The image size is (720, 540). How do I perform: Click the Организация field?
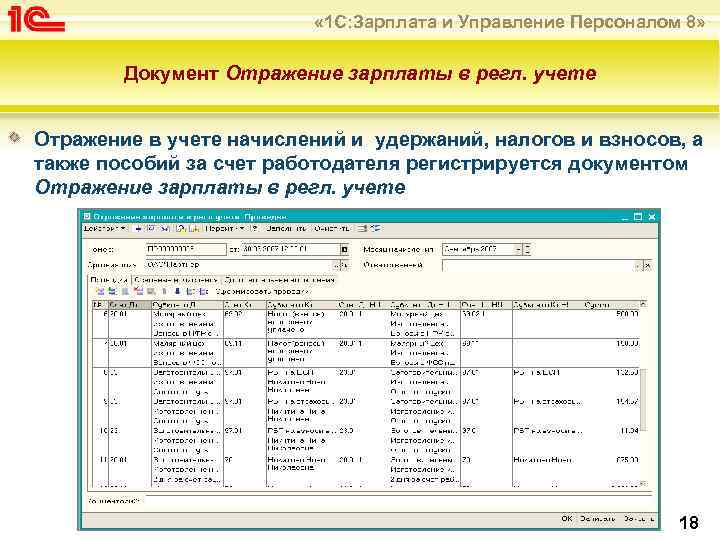239,265
